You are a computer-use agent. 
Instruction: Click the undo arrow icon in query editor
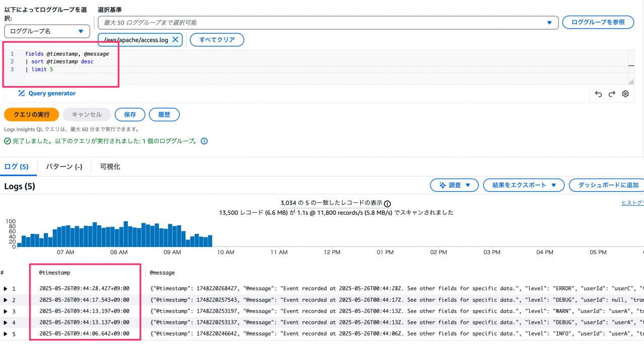coord(598,94)
